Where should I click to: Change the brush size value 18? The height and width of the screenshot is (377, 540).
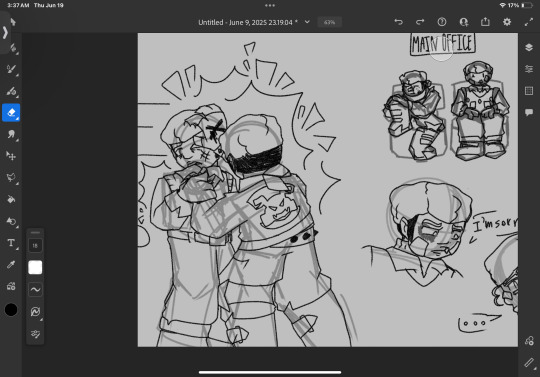pos(35,245)
